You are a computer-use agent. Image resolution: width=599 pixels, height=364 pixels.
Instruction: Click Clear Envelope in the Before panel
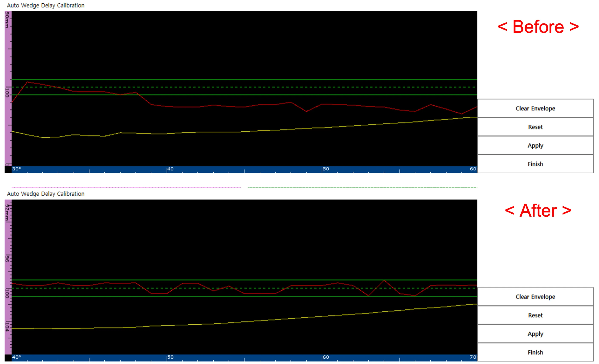tap(535, 108)
